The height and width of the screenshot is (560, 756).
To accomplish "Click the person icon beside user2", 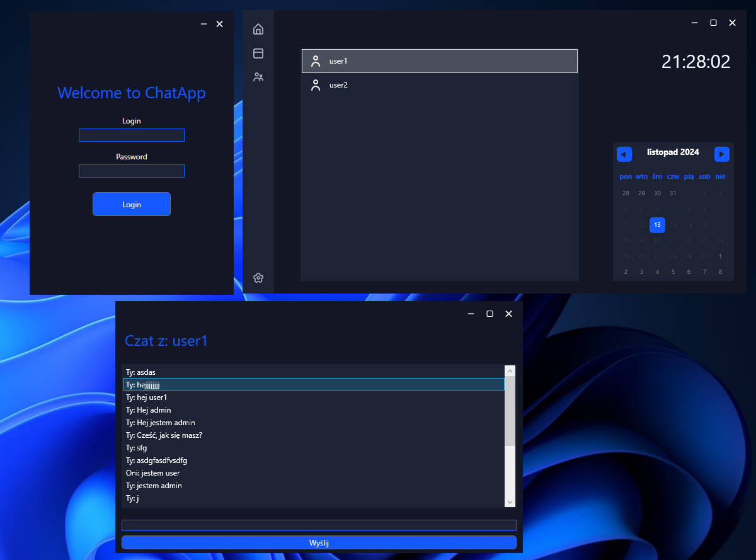I will 316,85.
